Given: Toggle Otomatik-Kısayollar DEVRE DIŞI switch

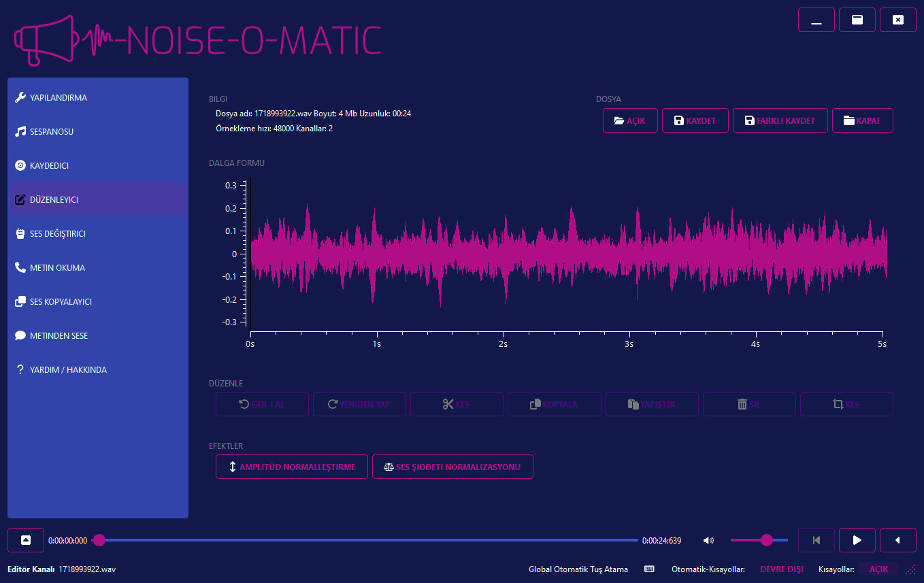Looking at the screenshot, I should click(781, 569).
